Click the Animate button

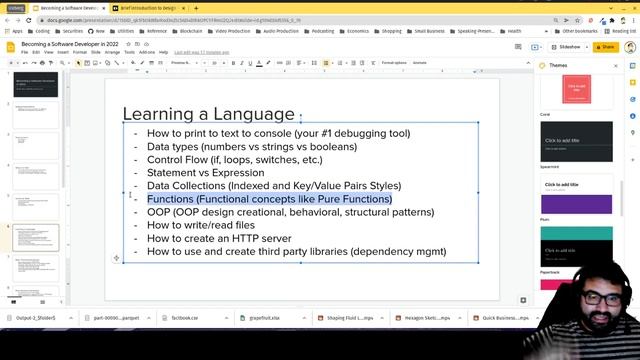420,63
